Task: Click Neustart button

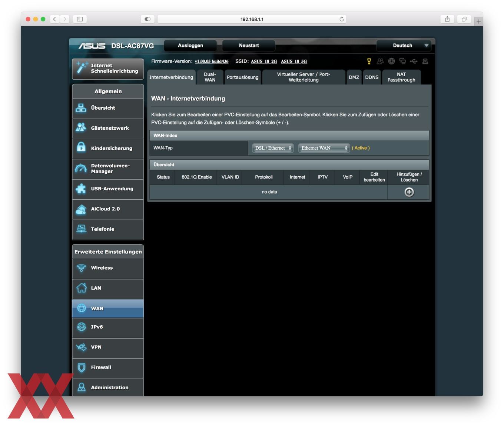Action: click(x=249, y=46)
